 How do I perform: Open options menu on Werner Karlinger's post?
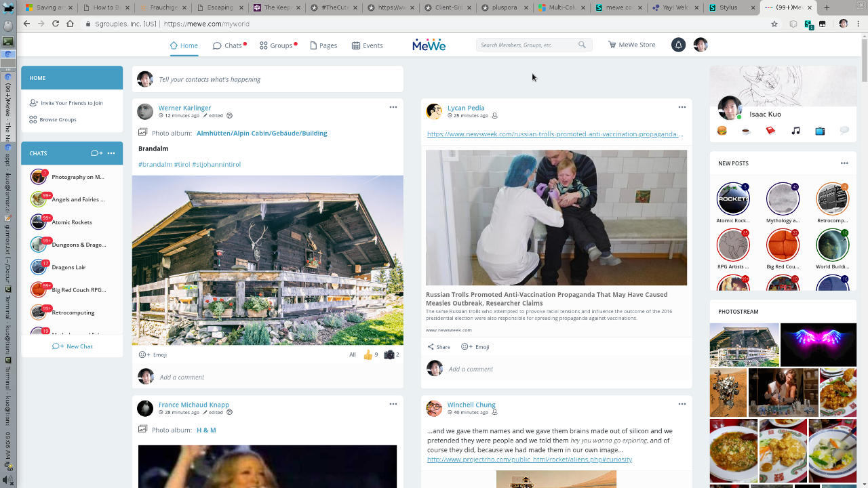tap(393, 107)
